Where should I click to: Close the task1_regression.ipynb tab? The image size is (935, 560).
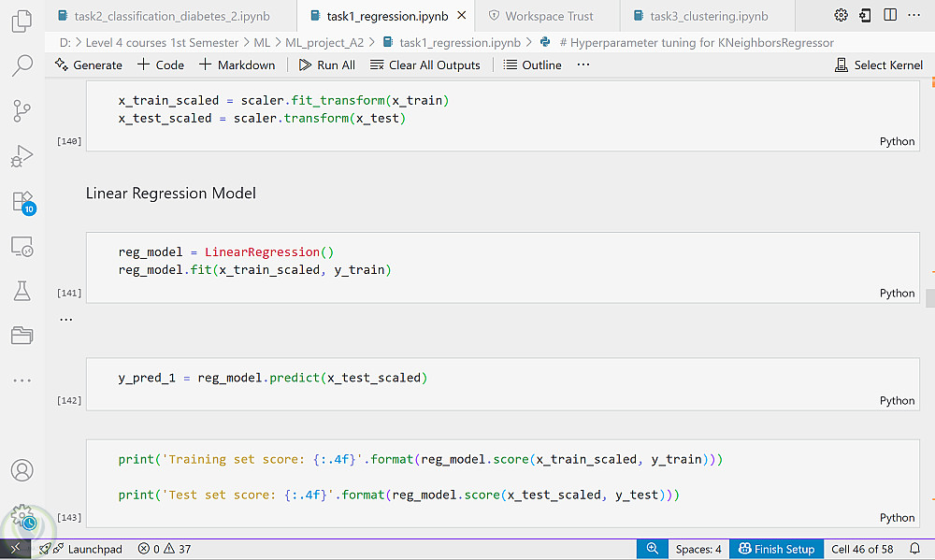coord(462,16)
